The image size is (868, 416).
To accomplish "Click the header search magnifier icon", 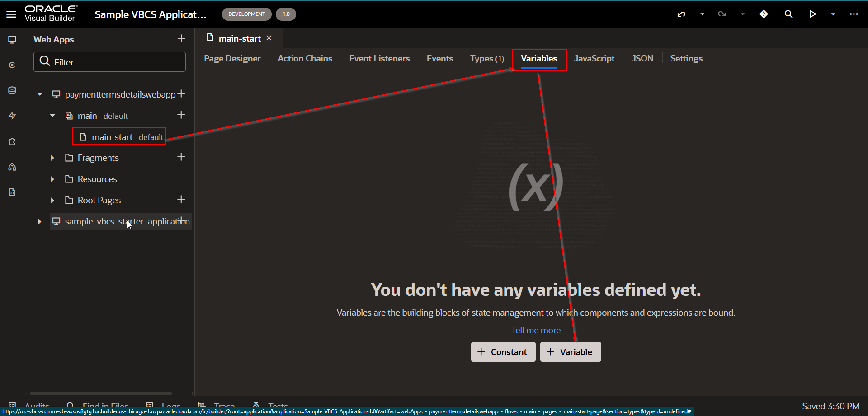I will (788, 14).
